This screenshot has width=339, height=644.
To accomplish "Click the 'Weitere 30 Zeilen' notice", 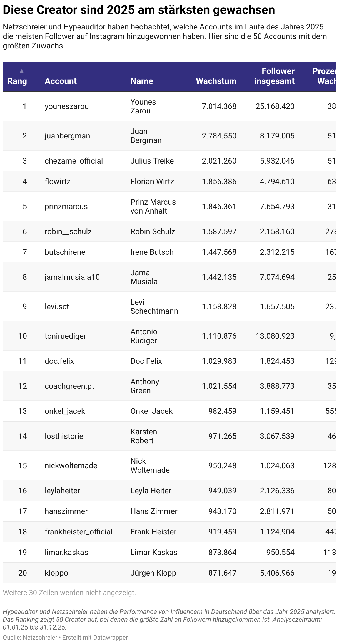I will point(69,593).
